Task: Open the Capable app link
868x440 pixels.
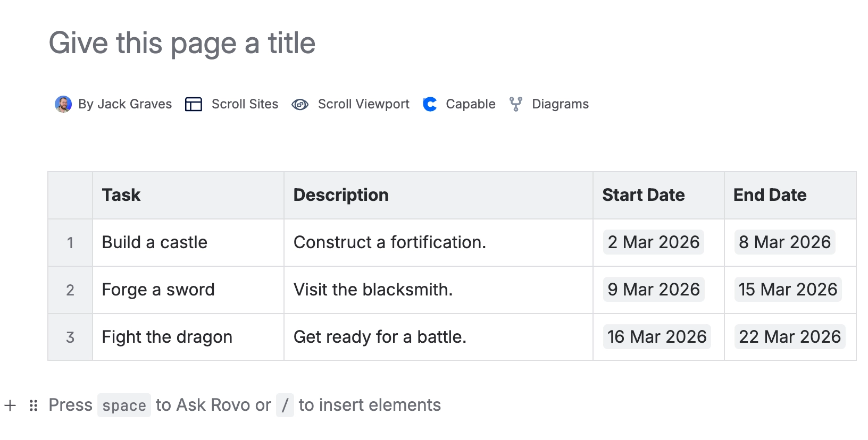Action: 470,104
